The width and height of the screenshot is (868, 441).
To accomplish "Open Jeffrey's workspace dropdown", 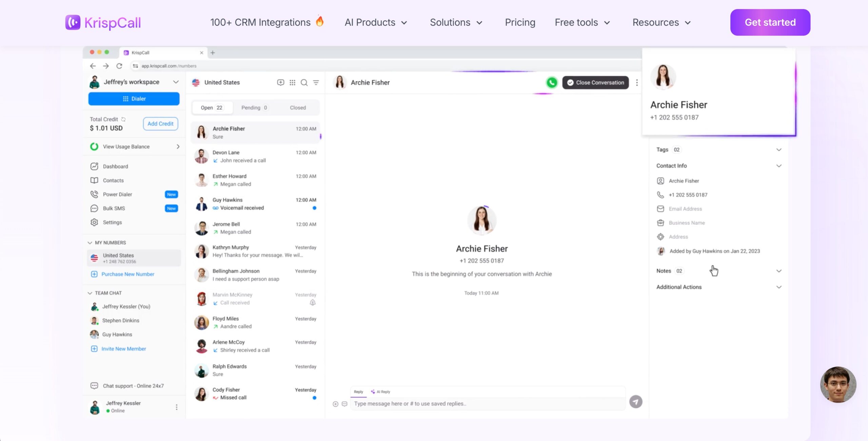I will click(x=176, y=82).
